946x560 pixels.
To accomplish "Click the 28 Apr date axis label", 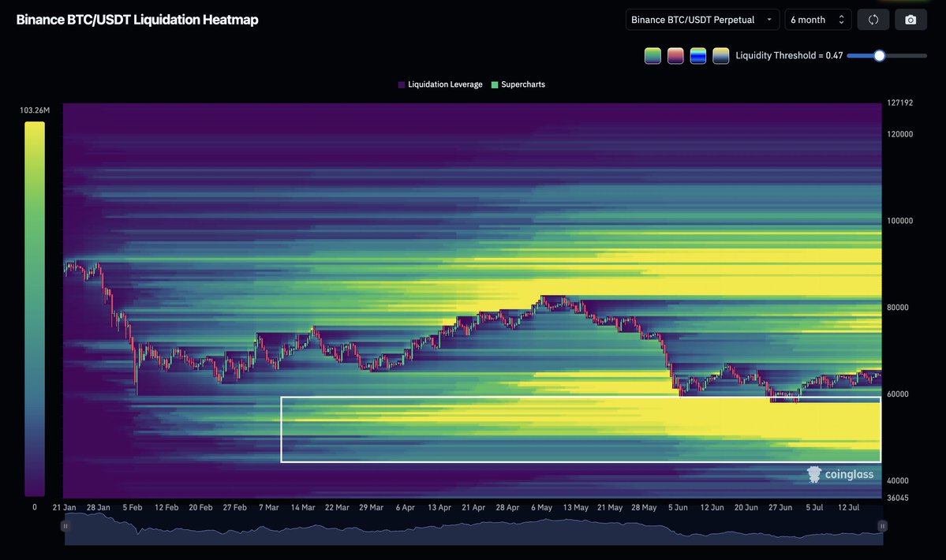I will [507, 508].
